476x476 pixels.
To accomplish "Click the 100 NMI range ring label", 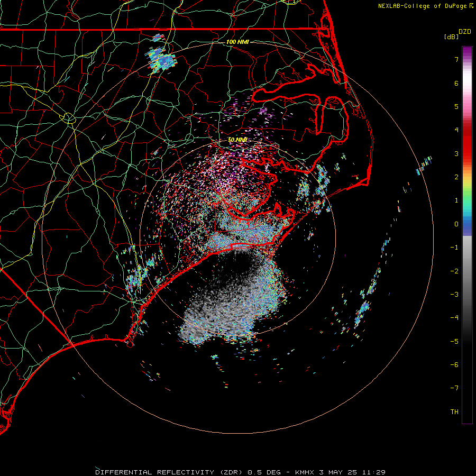I will click(237, 42).
